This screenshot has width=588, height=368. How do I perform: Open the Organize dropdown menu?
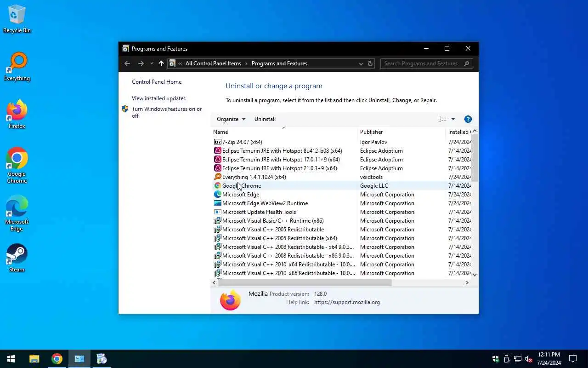[x=231, y=119]
